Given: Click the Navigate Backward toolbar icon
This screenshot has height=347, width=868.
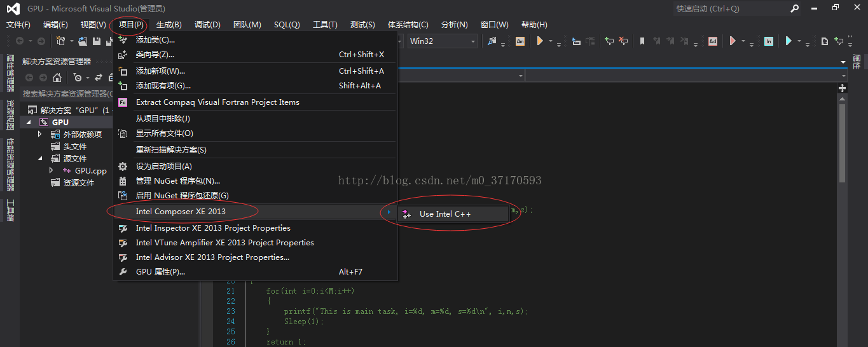Looking at the screenshot, I should tap(20, 41).
